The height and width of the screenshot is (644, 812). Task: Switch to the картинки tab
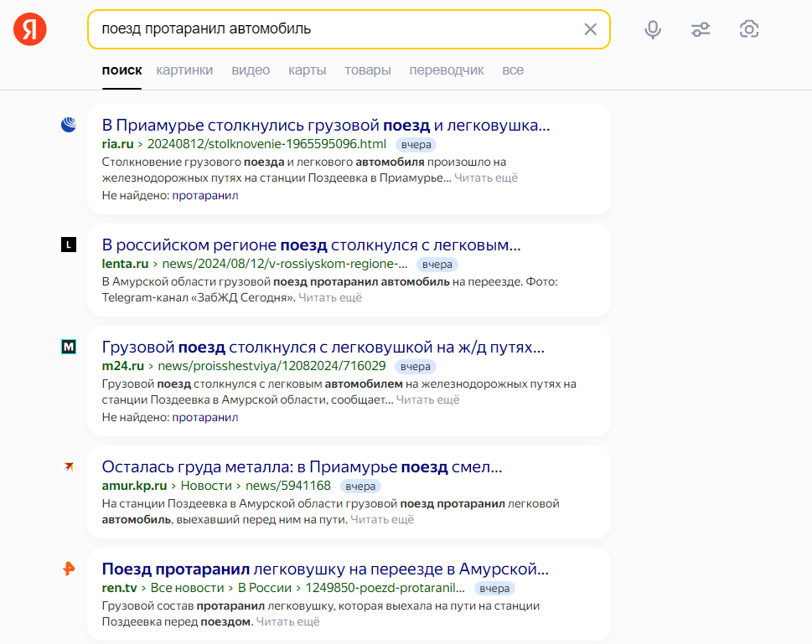(x=184, y=70)
